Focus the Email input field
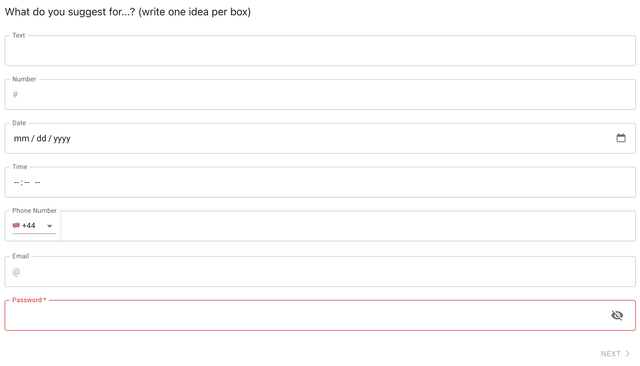 click(x=320, y=271)
